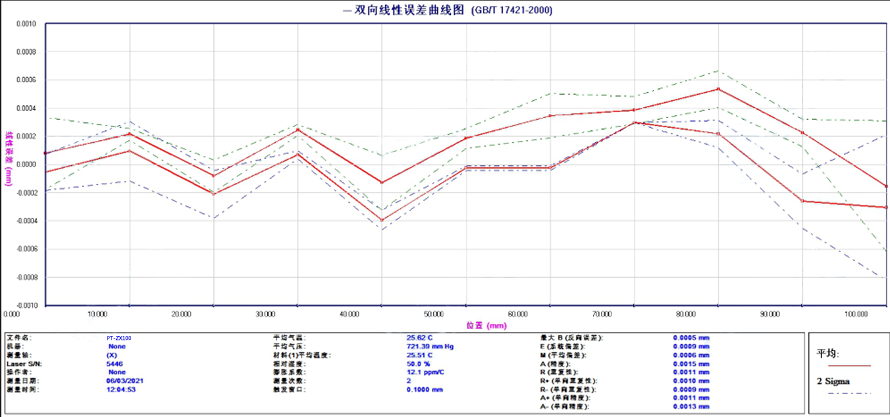Click the relative humidity value 50.0 %
The width and height of the screenshot is (890, 417).
pyautogui.click(x=421, y=363)
